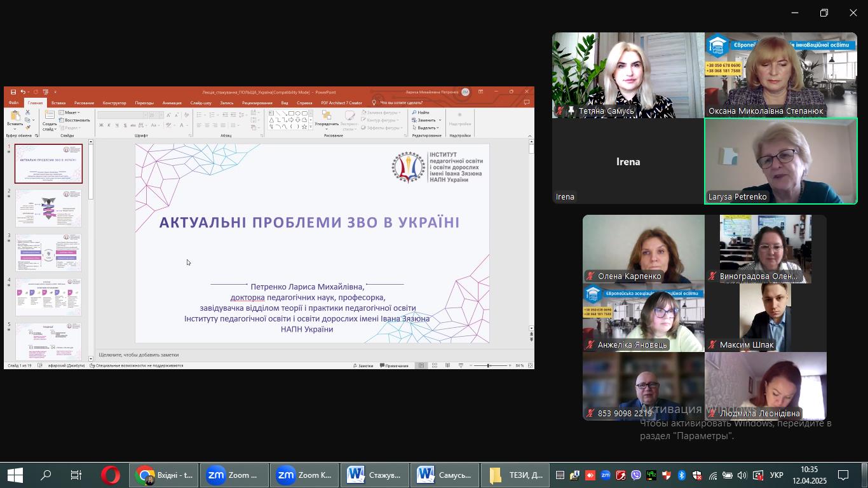Viewport: 868px width, 488px height.
Task: Adjust the zoom slider in status bar
Action: (489, 365)
